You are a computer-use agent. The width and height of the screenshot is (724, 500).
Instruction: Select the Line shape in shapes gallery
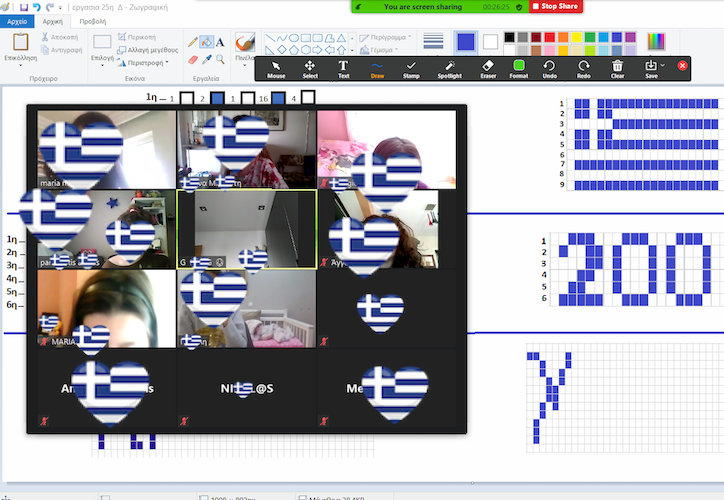click(270, 38)
